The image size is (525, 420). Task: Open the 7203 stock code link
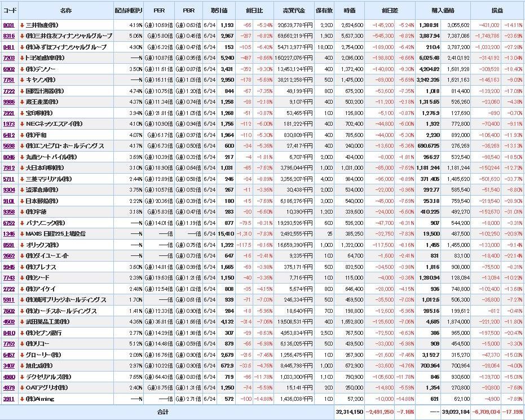pos(8,58)
